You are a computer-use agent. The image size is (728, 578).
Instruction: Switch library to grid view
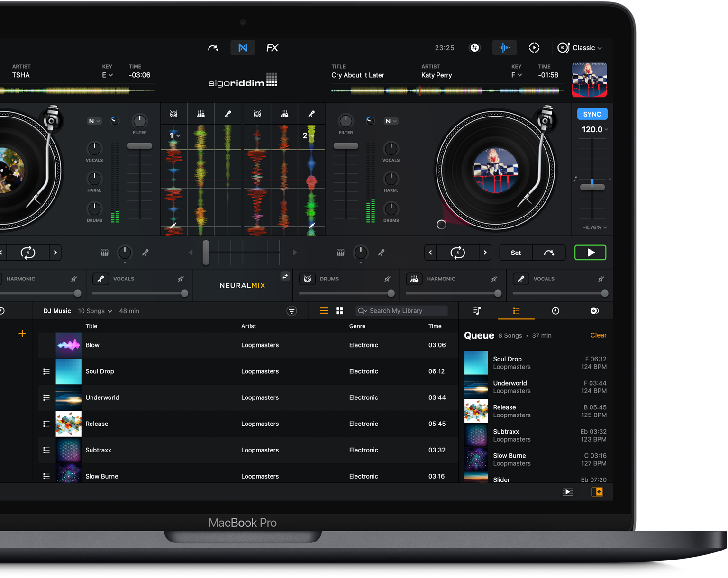pyautogui.click(x=339, y=311)
